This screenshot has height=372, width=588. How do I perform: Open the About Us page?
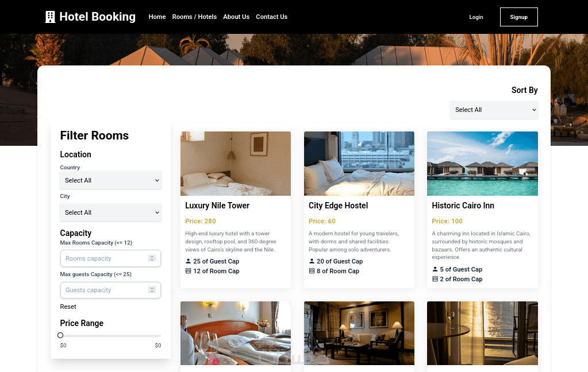click(x=236, y=17)
